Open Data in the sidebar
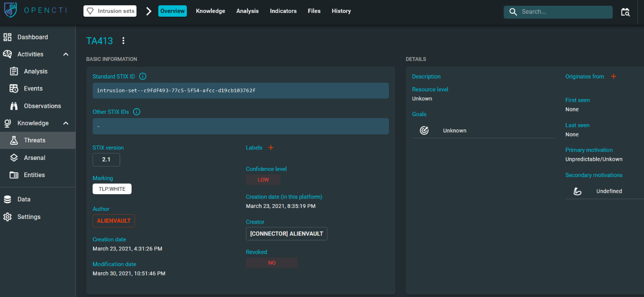 [38, 199]
